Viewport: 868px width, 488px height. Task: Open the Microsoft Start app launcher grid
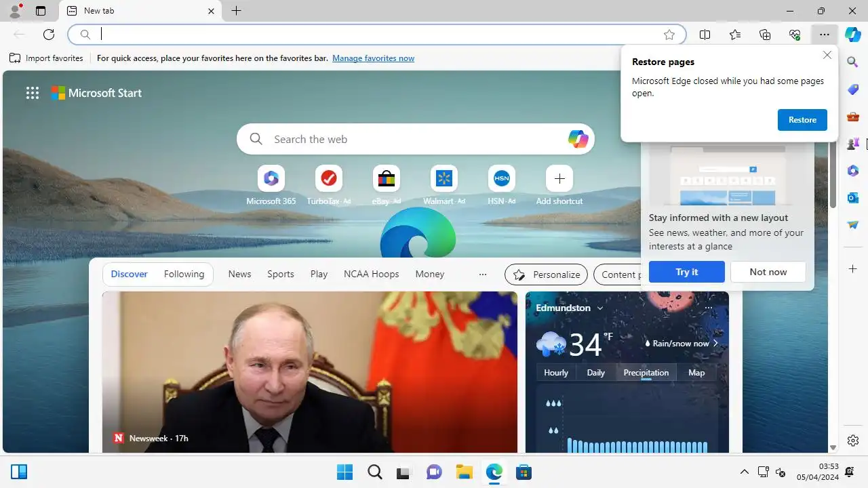33,94
